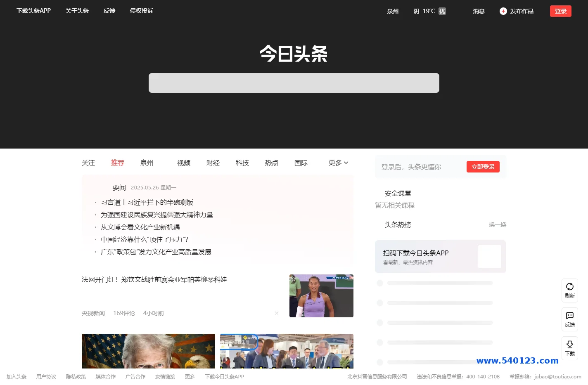
Task: Click the 郑钦文 tennis thumbnail
Action: click(x=321, y=296)
